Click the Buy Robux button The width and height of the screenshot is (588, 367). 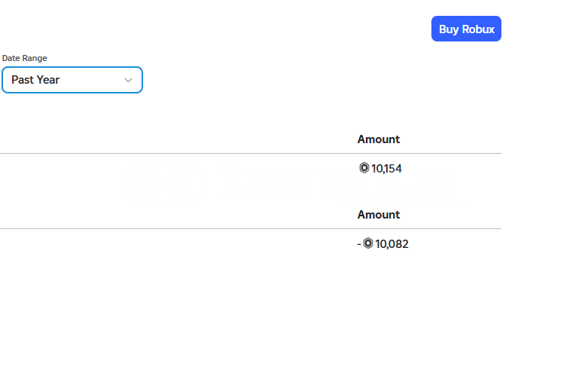(466, 29)
